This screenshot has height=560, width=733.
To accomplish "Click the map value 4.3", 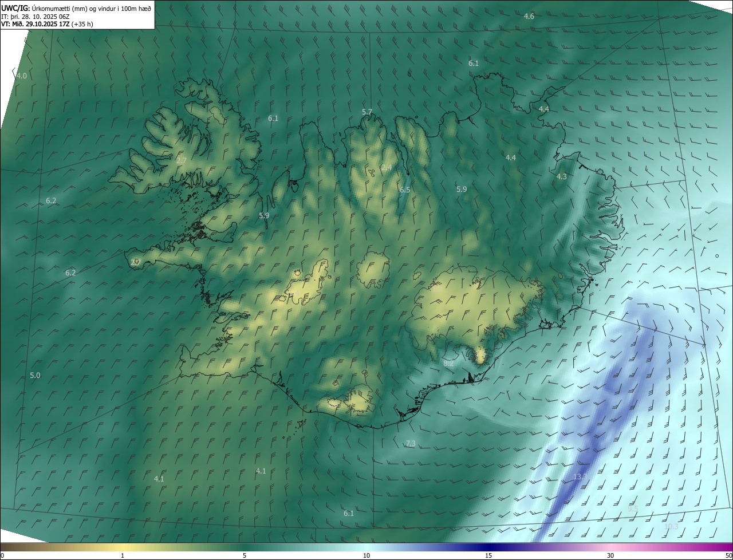I will (x=562, y=176).
